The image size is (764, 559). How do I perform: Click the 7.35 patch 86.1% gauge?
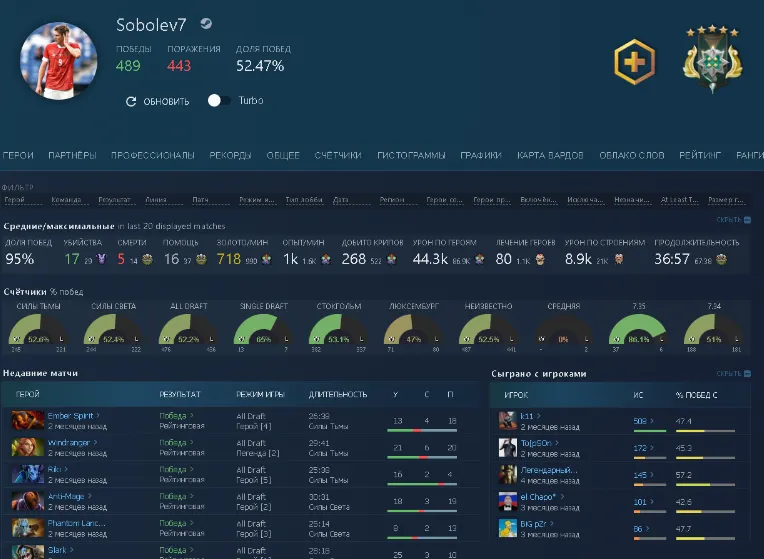[x=639, y=330]
